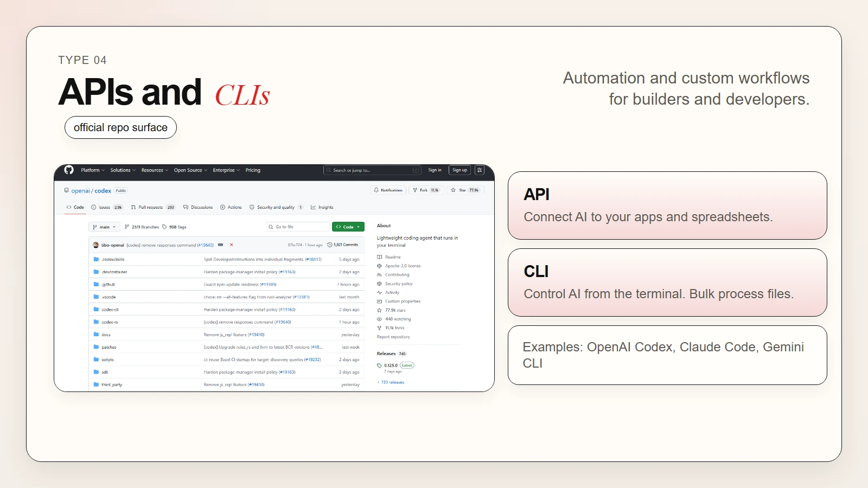868x488 pixels.
Task: Click the folder icon beside .devcontainer
Action: tap(96, 272)
